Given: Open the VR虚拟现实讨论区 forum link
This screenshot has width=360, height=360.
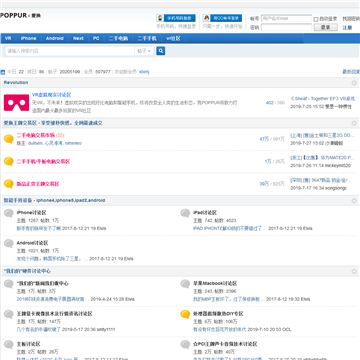Looking at the screenshot, I should 52,95.
